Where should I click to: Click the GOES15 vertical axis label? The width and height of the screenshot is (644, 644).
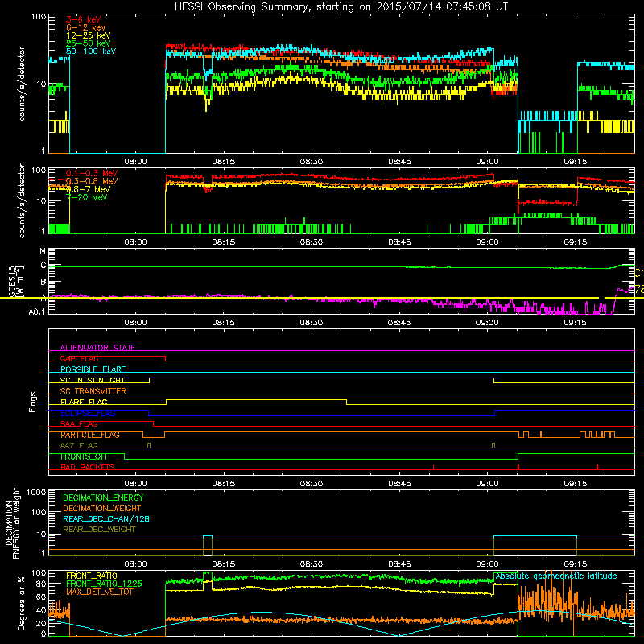(16, 281)
